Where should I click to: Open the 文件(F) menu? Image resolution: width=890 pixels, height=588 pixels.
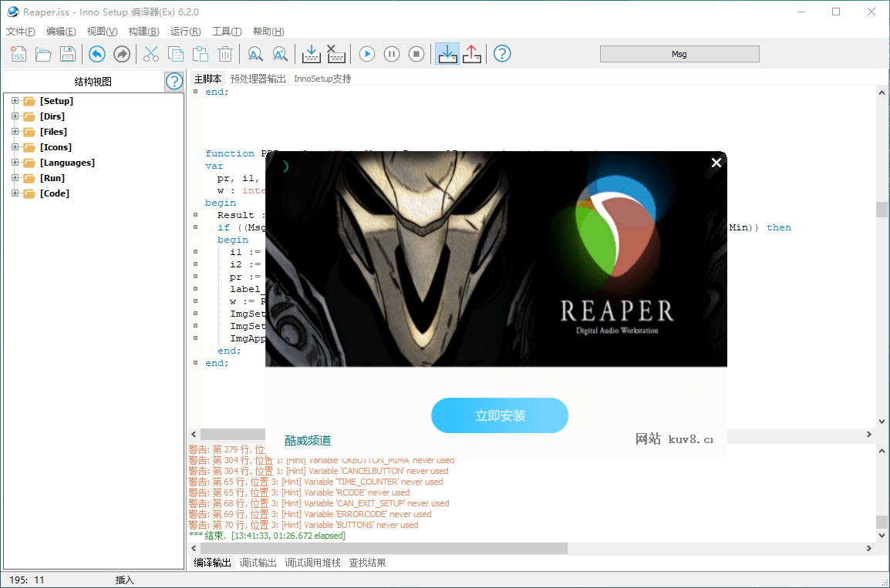pos(20,31)
